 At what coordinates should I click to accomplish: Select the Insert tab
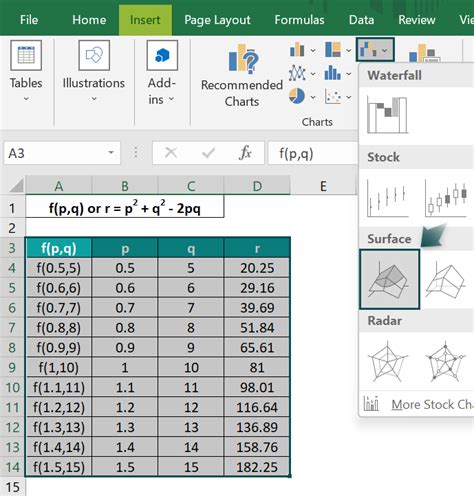click(145, 20)
